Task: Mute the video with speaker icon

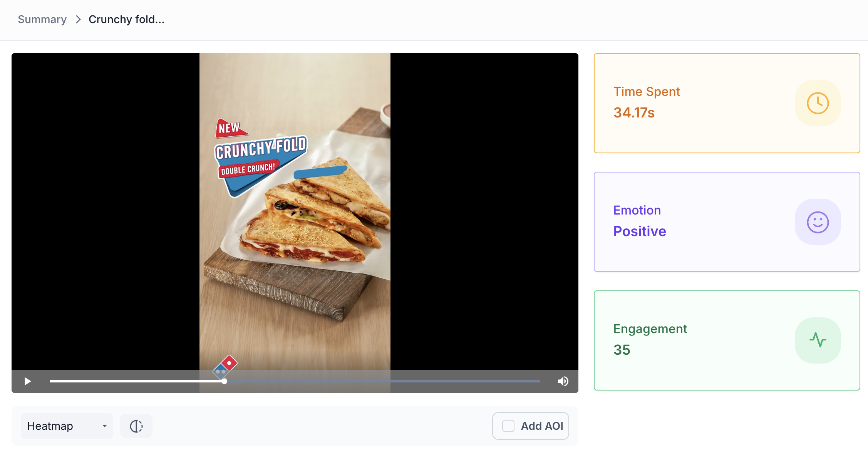Action: click(x=563, y=381)
